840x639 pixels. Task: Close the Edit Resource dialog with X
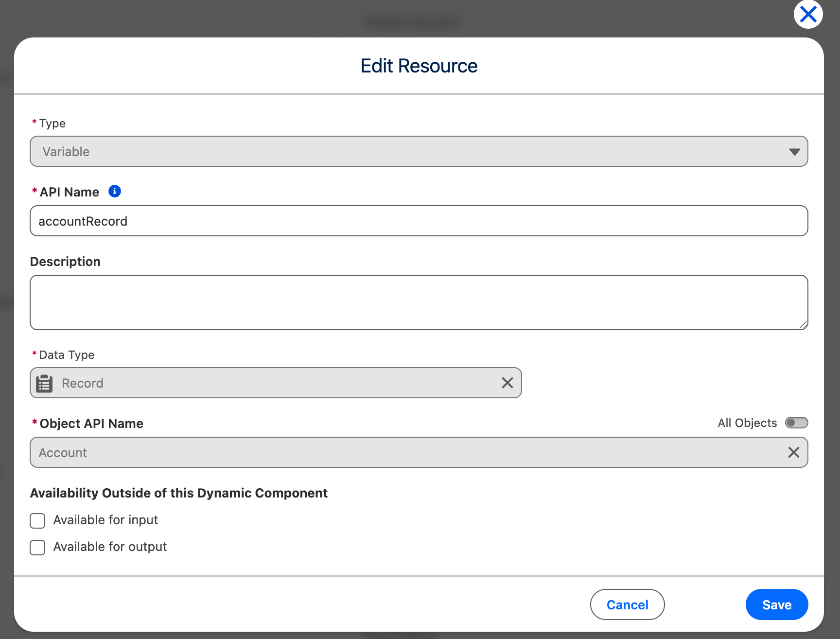point(808,14)
